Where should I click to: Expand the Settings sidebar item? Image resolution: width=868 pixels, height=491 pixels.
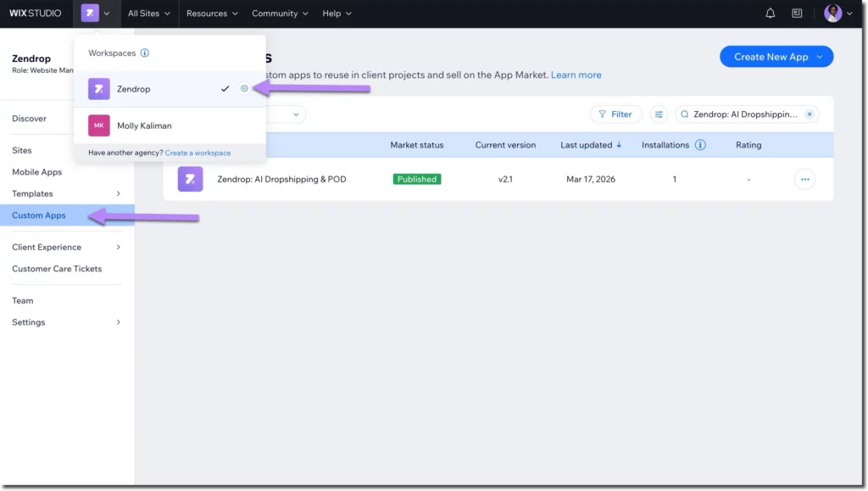(x=66, y=322)
